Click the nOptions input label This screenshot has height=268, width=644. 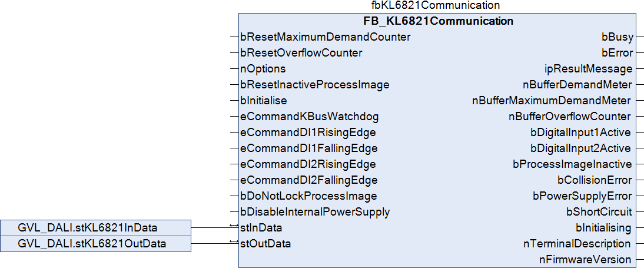click(263, 68)
